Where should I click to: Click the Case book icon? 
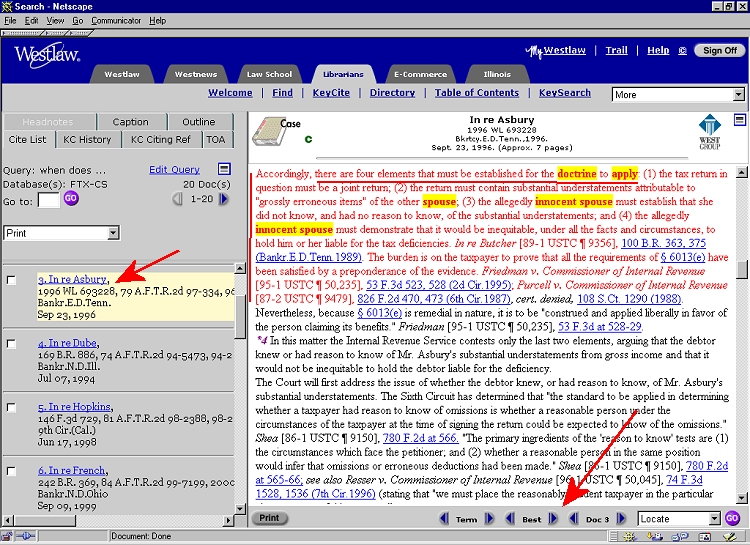click(270, 131)
